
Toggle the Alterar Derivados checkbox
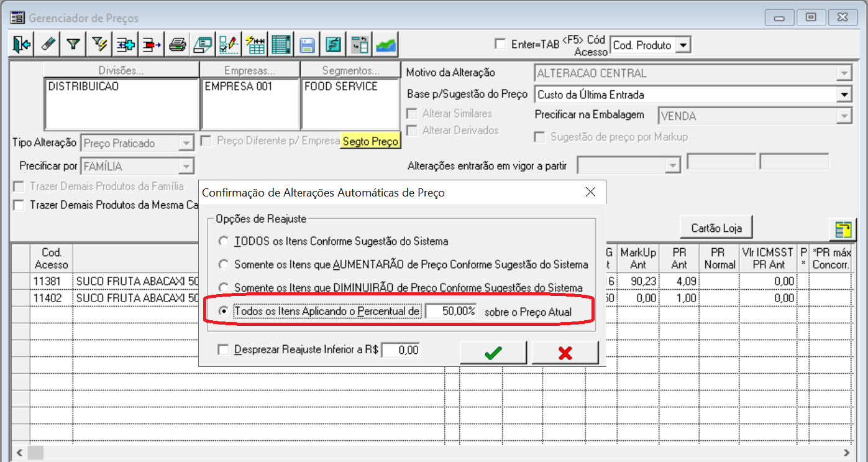point(411,130)
